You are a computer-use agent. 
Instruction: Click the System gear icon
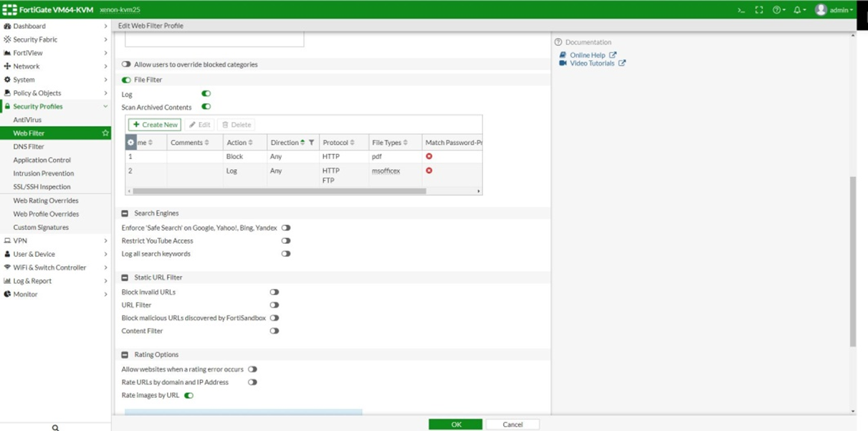[7, 80]
